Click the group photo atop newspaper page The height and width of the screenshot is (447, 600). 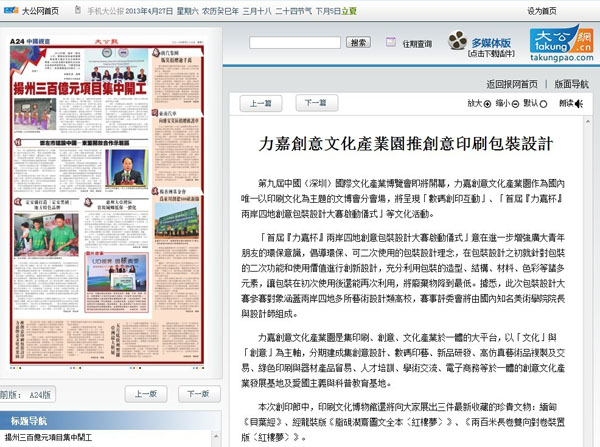pos(116,64)
